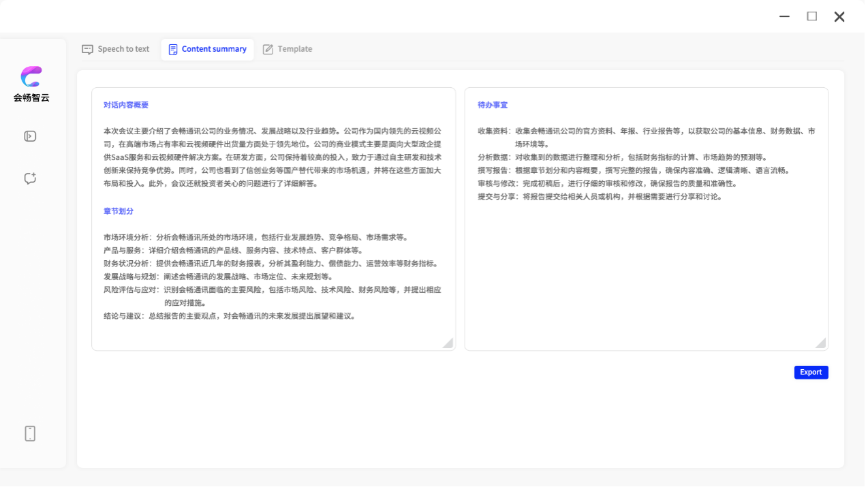The image size is (868, 487).
Task: Minimize the application window
Action: pos(785,16)
